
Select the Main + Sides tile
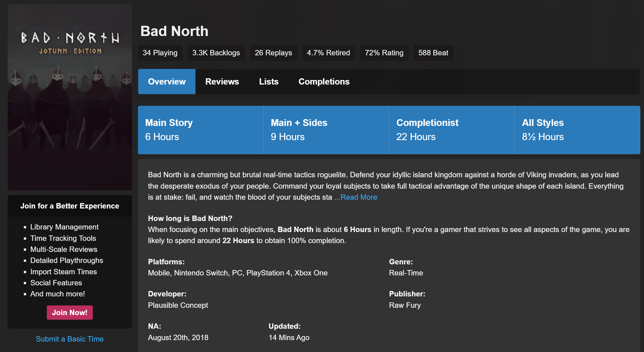coord(326,130)
